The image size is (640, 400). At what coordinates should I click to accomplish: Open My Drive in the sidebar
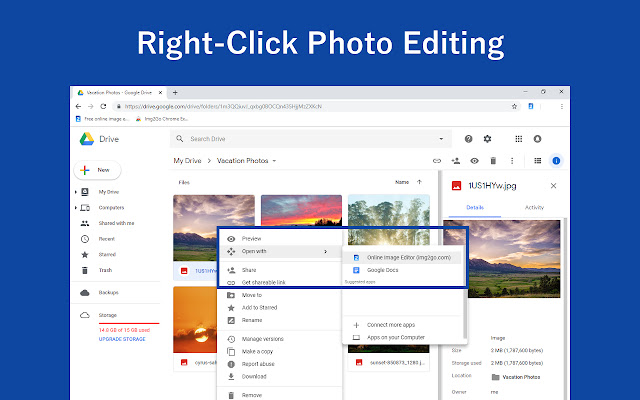109,192
